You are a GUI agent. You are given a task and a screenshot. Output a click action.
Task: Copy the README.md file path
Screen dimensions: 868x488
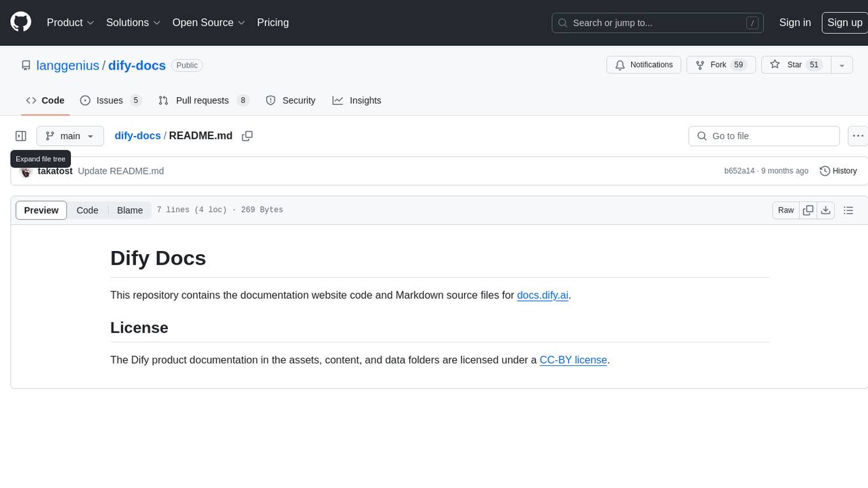pos(248,136)
